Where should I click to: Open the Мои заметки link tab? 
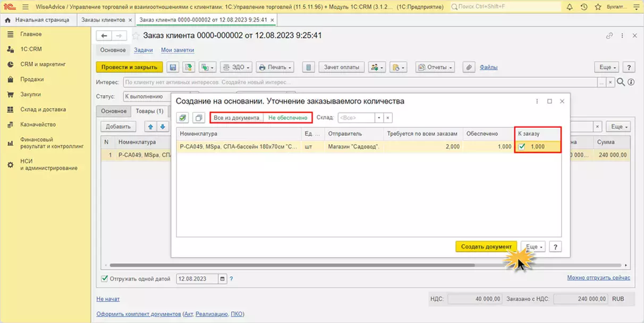177,50
